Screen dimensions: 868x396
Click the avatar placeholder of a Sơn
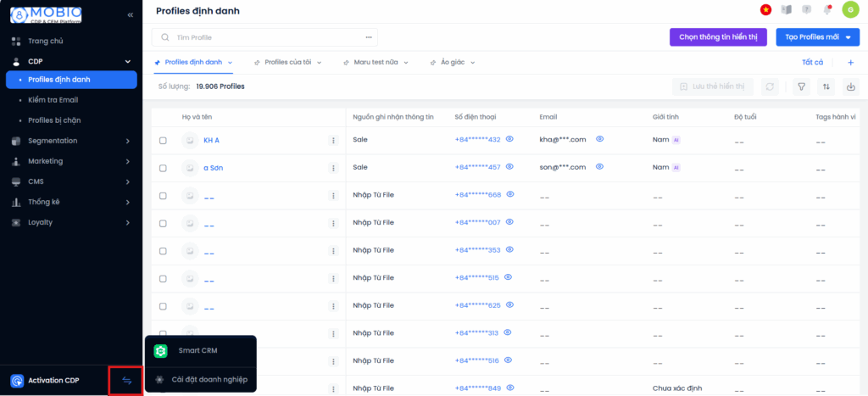click(x=190, y=168)
